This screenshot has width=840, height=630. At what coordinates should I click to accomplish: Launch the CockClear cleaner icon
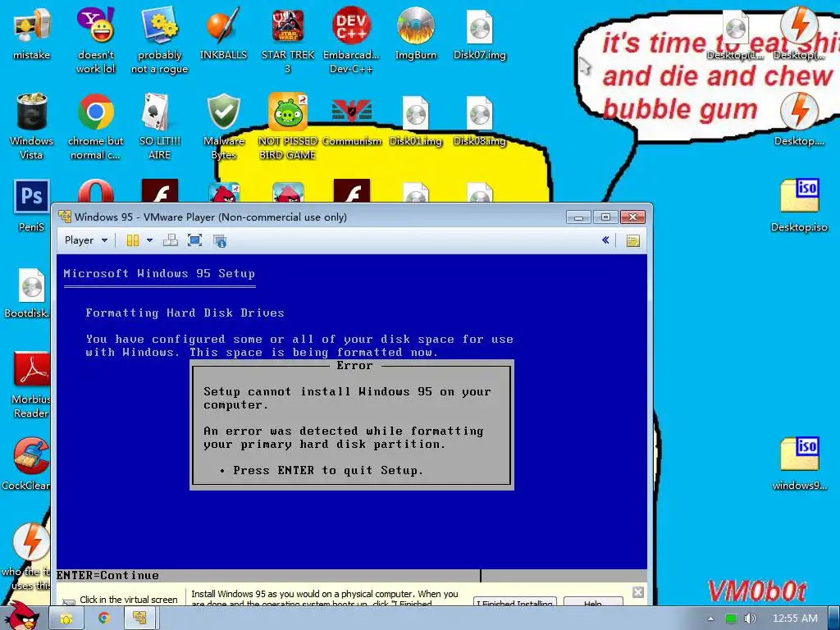pyautogui.click(x=27, y=464)
